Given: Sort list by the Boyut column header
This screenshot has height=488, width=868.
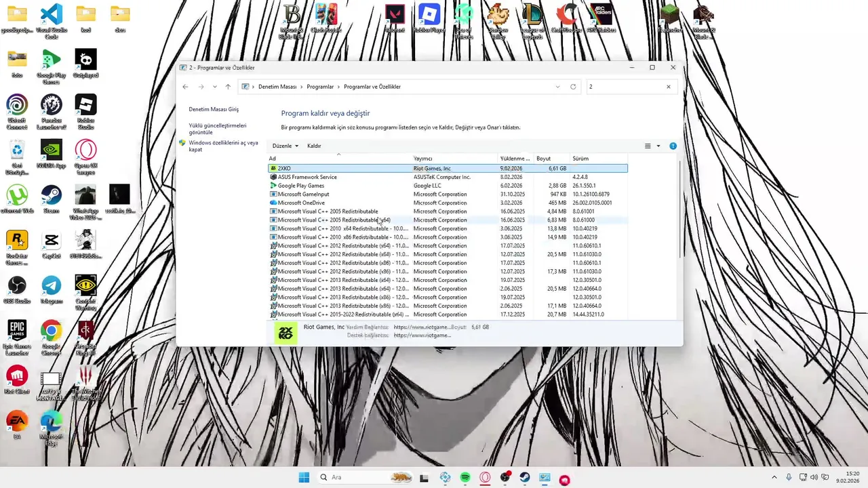Looking at the screenshot, I should (552, 159).
